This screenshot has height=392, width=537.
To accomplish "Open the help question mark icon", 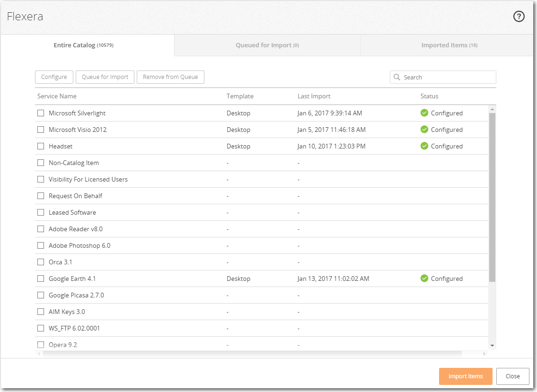I will coord(519,17).
